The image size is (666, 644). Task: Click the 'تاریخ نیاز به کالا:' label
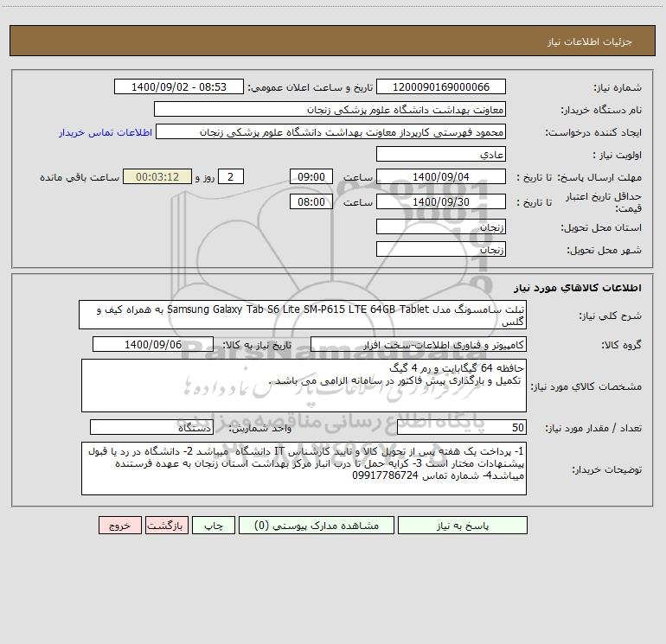(258, 345)
